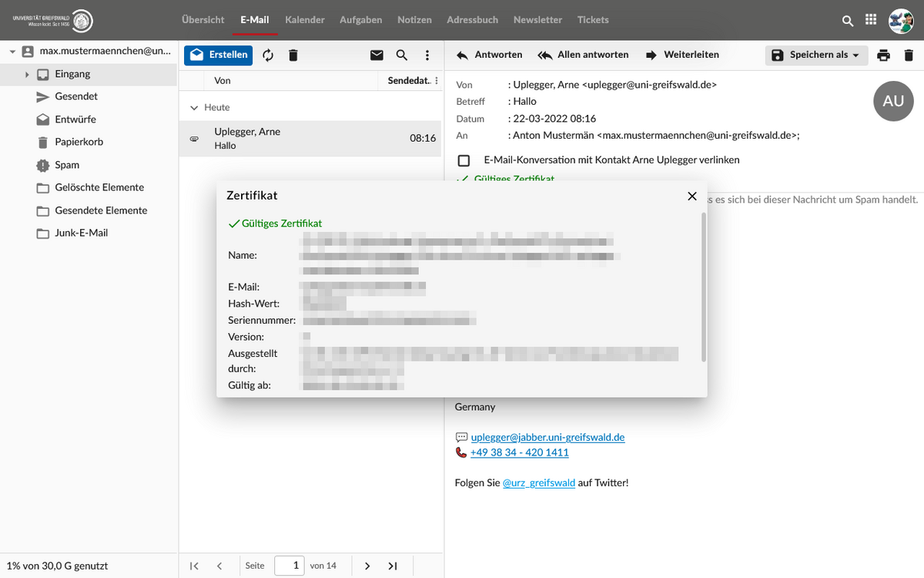The height and width of the screenshot is (578, 924).
Task: Click the trash icon beside Erstellen
Action: (x=293, y=55)
